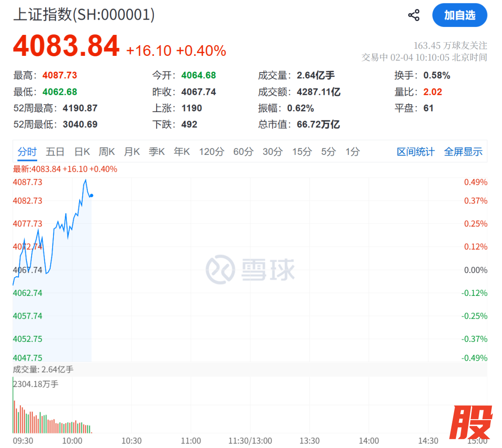Choose the 30分 interval tab
The width and height of the screenshot is (502, 448).
[x=272, y=152]
